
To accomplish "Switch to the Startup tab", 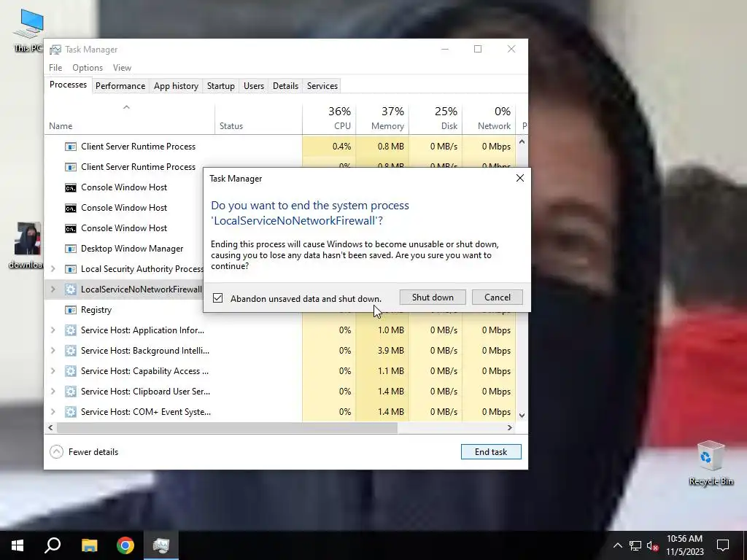I will click(x=220, y=86).
